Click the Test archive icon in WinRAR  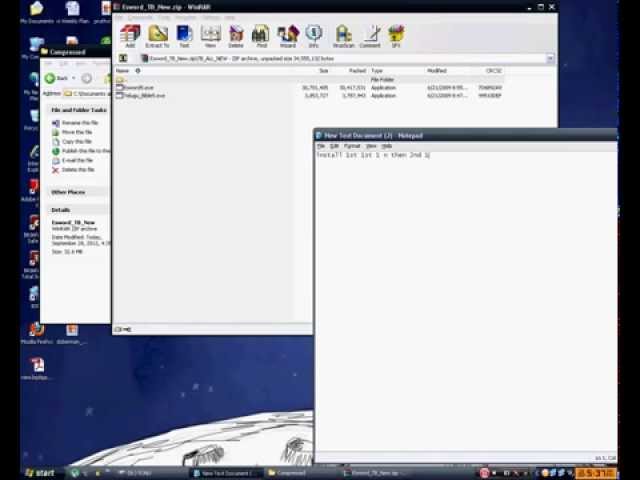[x=184, y=36]
